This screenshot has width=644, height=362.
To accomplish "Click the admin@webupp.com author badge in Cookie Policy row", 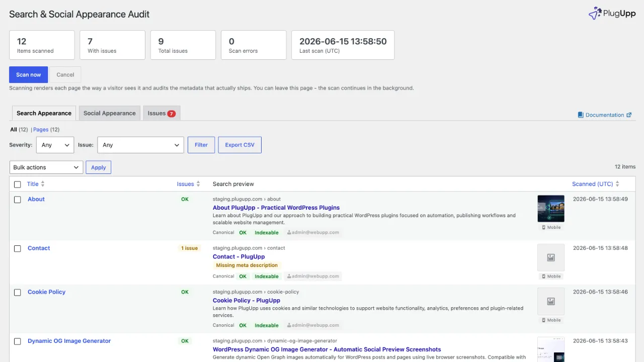I will [312, 325].
